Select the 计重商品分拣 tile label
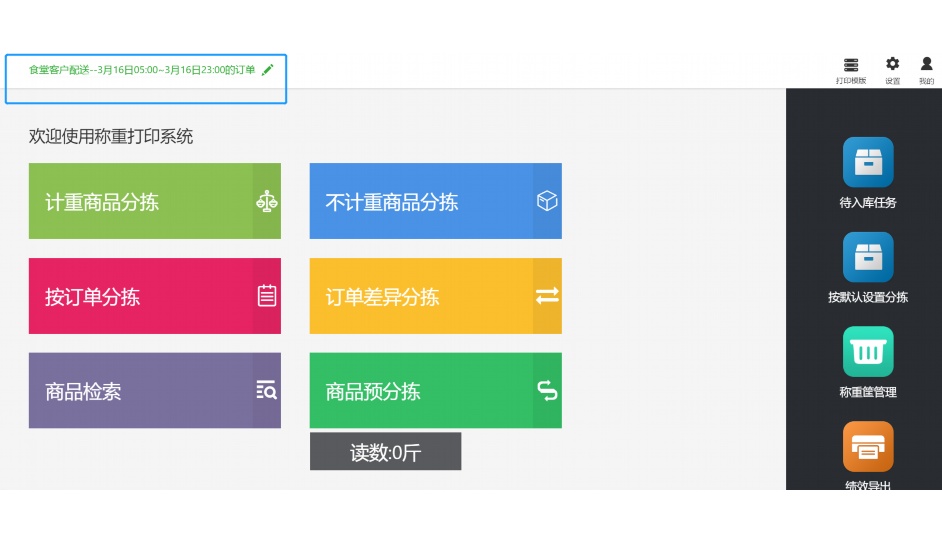 click(x=102, y=202)
